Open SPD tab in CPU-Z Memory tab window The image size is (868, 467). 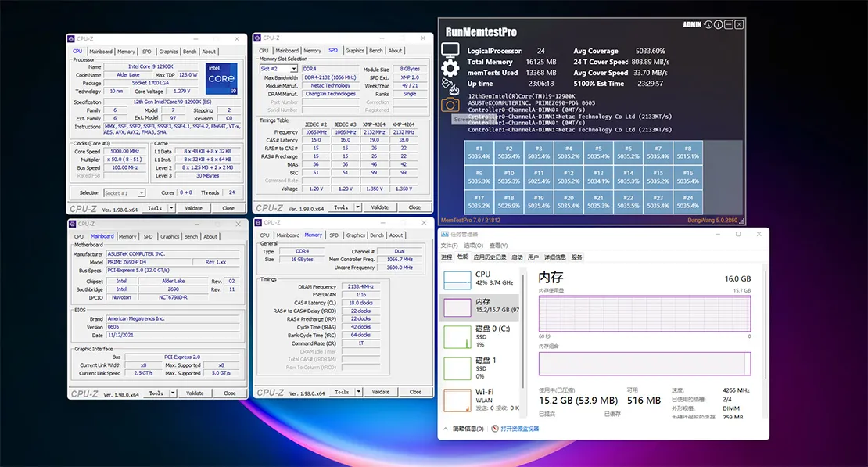(334, 235)
